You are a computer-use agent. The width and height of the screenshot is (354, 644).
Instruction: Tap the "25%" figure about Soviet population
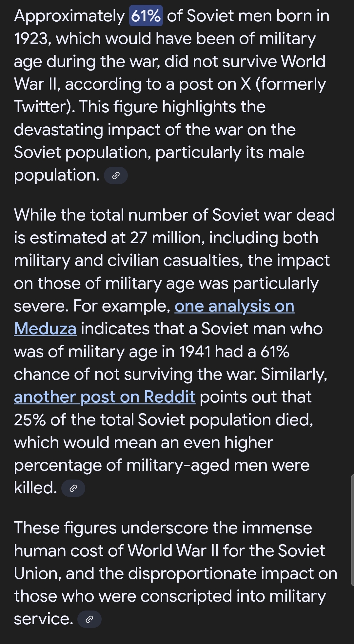30,420
